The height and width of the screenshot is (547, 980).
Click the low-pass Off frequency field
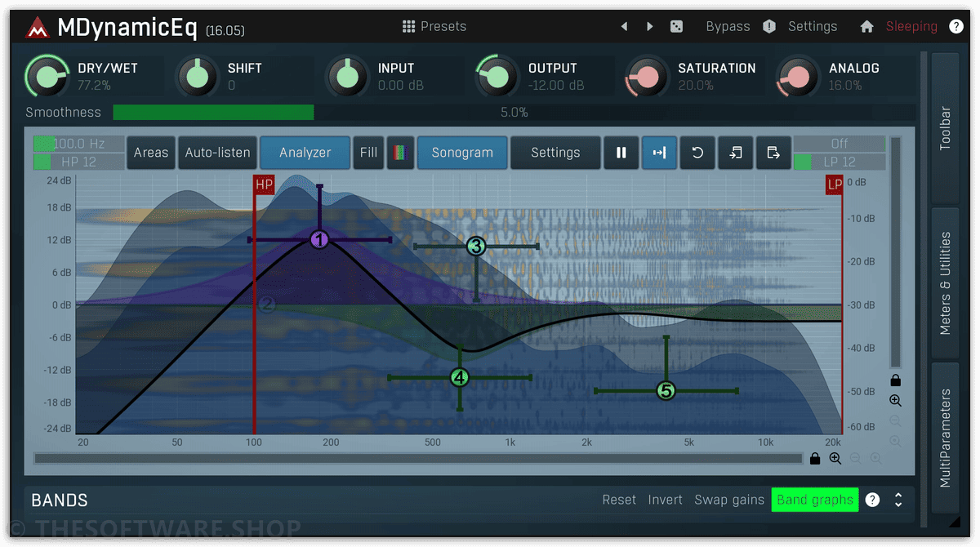coord(840,144)
